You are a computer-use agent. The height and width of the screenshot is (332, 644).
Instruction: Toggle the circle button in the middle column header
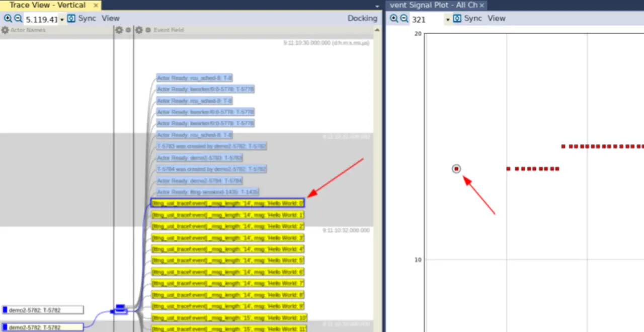pos(128,30)
